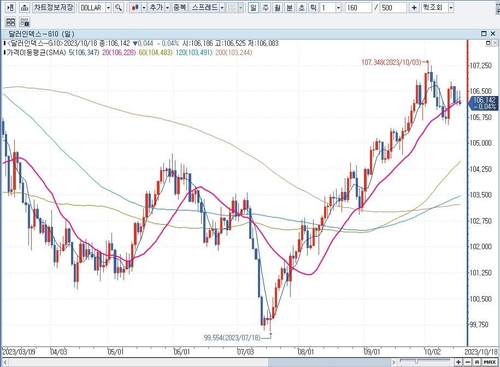This screenshot has height=367, width=500.
Task: Click the current price tag 106,142
Action: (484, 103)
